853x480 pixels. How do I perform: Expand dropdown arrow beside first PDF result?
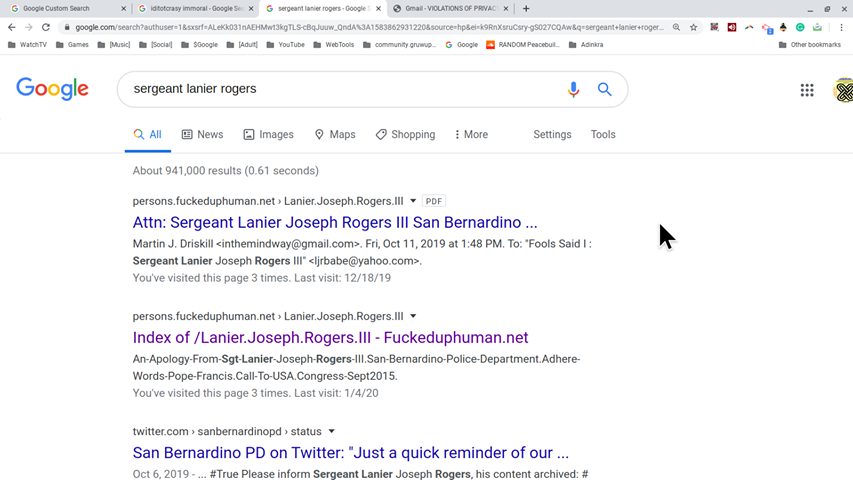coord(413,201)
